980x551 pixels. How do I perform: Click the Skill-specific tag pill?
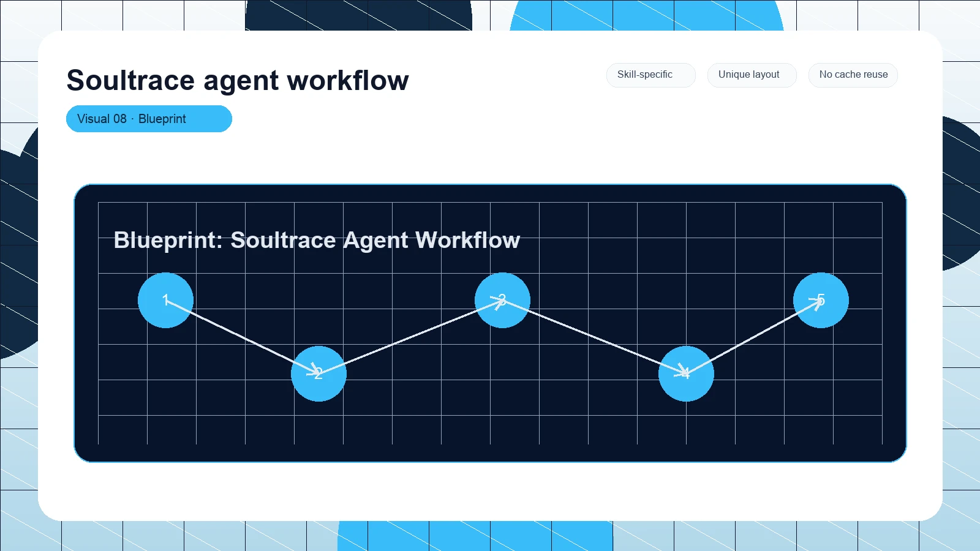[x=650, y=75]
